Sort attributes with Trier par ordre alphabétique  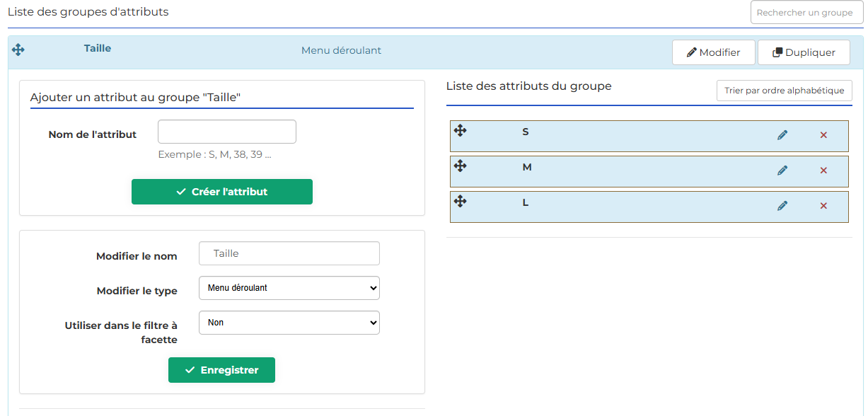tap(785, 91)
